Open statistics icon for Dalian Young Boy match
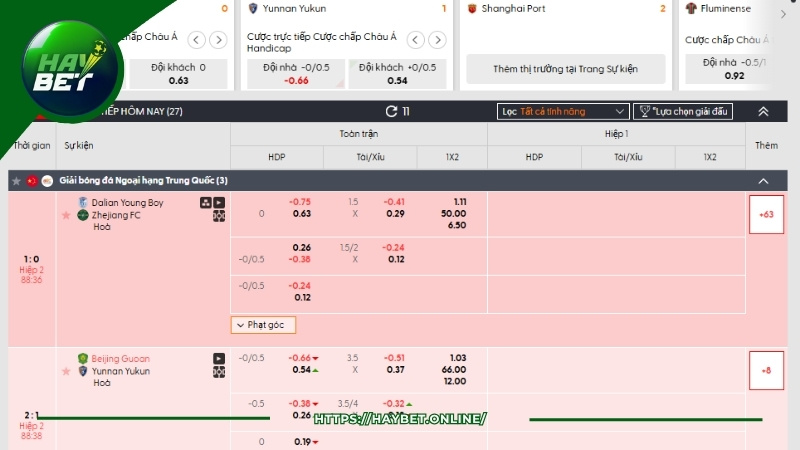 click(x=206, y=203)
